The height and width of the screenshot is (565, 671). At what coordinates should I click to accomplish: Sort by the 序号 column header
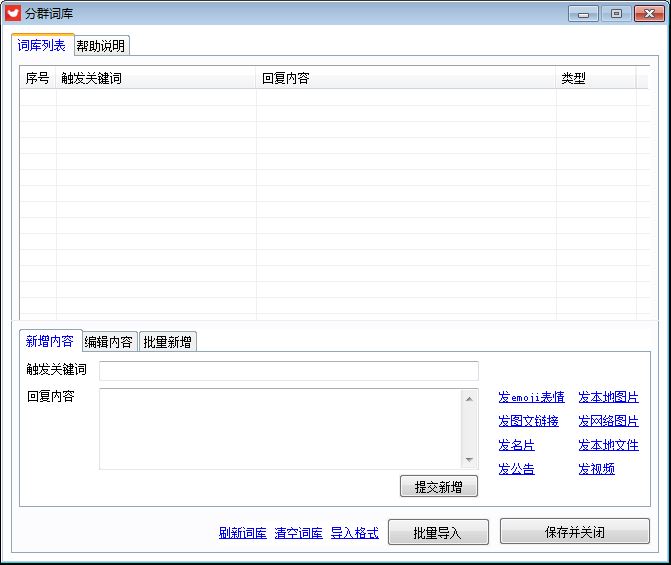(38, 78)
